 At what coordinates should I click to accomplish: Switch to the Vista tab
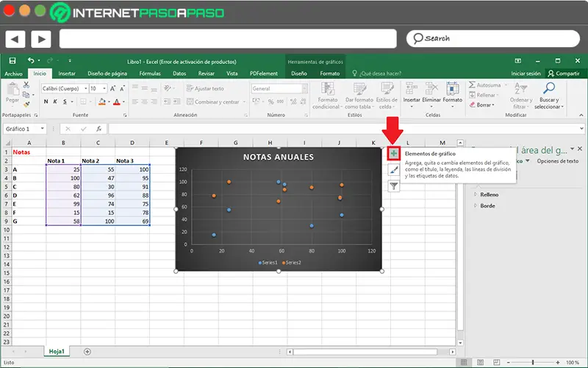point(232,74)
